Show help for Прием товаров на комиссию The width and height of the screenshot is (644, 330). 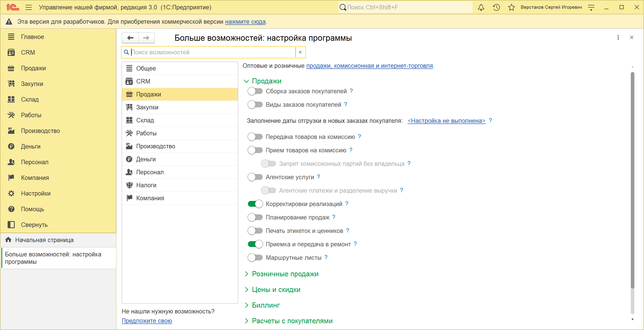tap(351, 150)
